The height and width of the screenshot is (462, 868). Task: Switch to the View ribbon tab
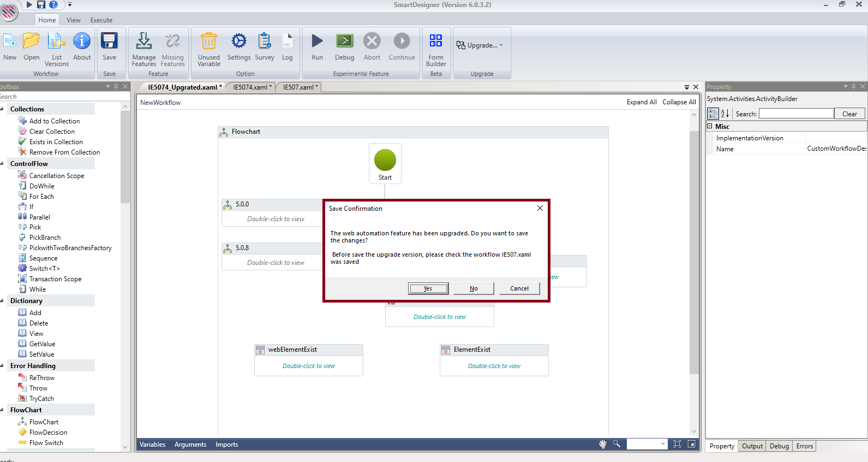(x=74, y=20)
